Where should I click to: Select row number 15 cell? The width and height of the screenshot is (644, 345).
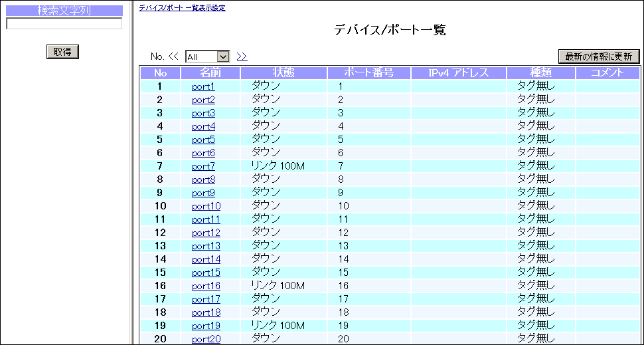(160, 273)
